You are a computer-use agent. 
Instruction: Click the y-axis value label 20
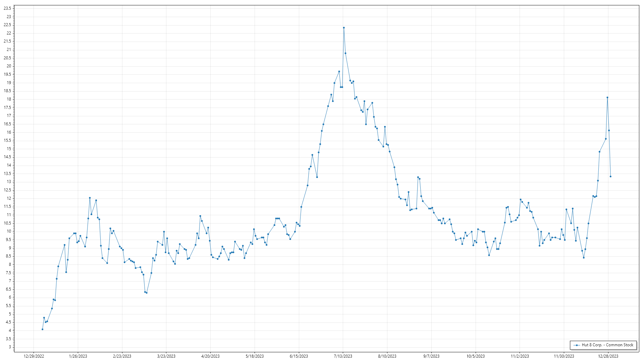[9, 66]
